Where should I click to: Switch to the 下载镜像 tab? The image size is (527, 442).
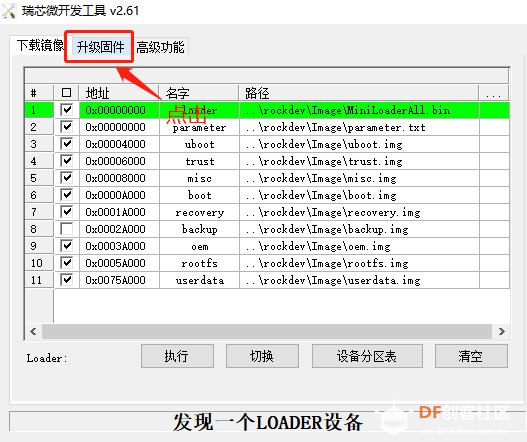pos(40,45)
